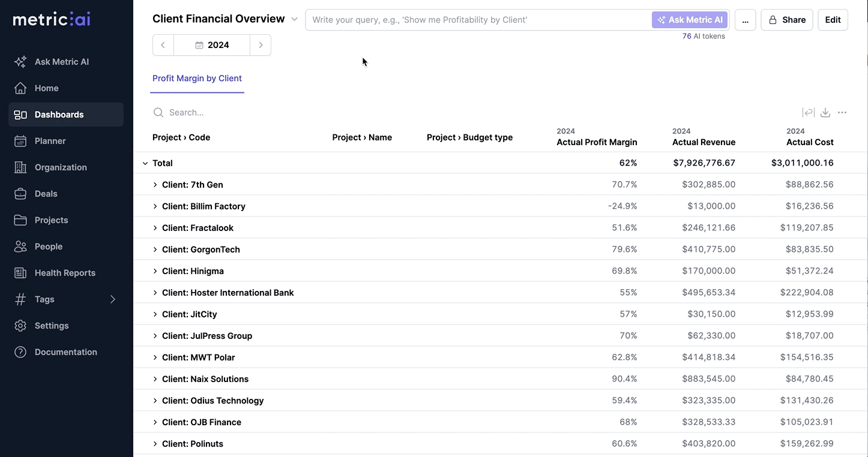Go to next year after 2024
Image resolution: width=868 pixels, height=457 pixels.
pyautogui.click(x=261, y=45)
